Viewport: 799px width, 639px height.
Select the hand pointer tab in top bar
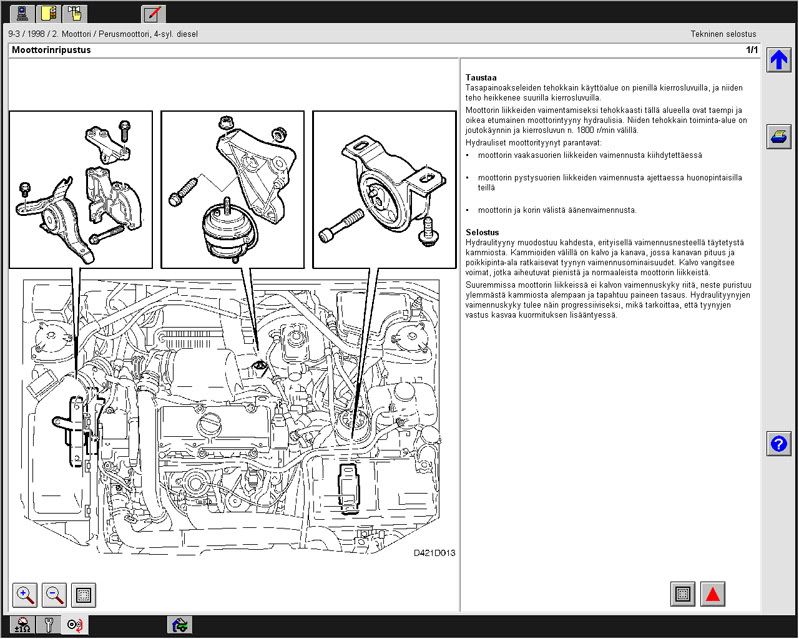click(75, 13)
